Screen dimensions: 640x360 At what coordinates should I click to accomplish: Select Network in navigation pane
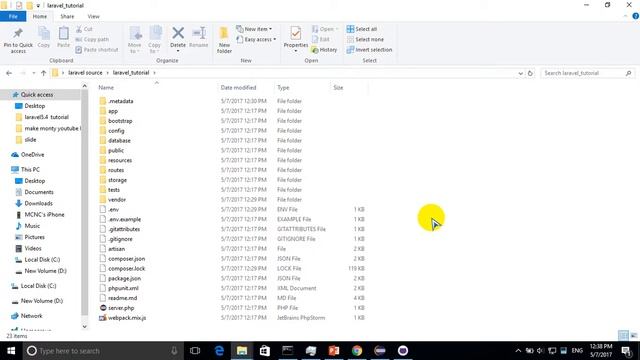coord(31,316)
